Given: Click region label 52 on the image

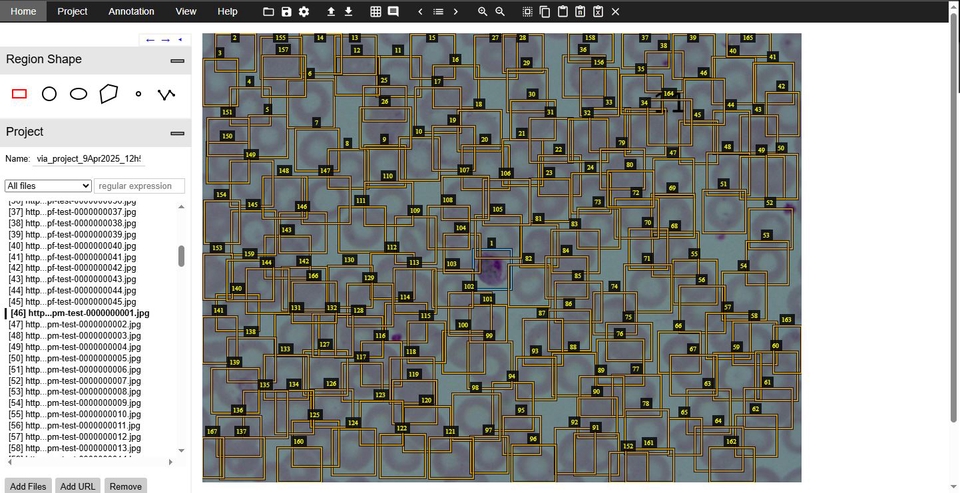Looking at the screenshot, I should (x=770, y=203).
